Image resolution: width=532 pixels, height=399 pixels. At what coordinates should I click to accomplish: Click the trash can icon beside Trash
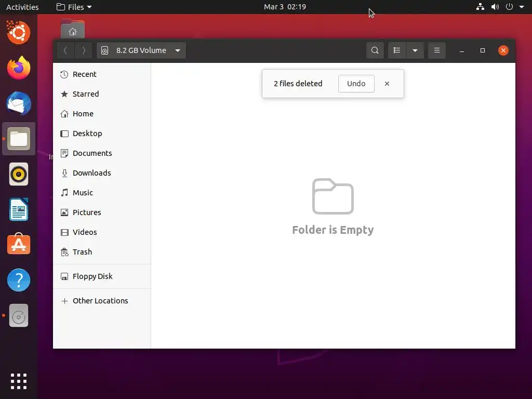(64, 252)
